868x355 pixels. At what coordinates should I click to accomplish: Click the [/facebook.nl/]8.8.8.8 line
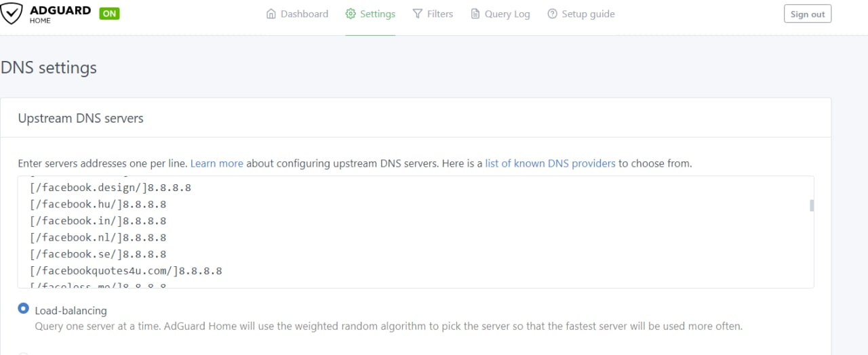pyautogui.click(x=98, y=237)
